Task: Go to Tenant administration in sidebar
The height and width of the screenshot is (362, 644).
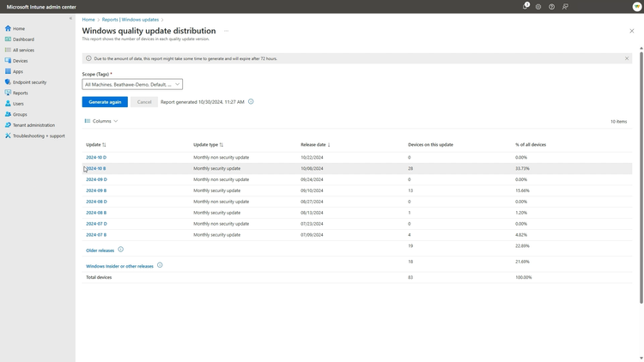Action: click(x=33, y=125)
